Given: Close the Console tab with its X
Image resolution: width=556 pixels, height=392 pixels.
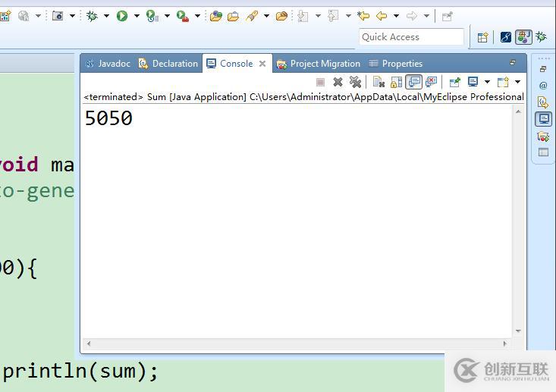Looking at the screenshot, I should (262, 64).
